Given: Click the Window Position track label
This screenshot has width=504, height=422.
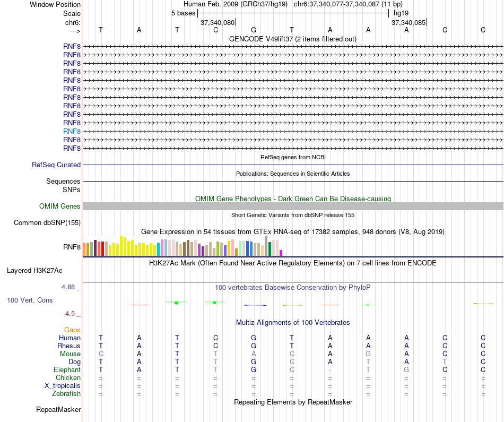Looking at the screenshot, I should pos(55,4).
